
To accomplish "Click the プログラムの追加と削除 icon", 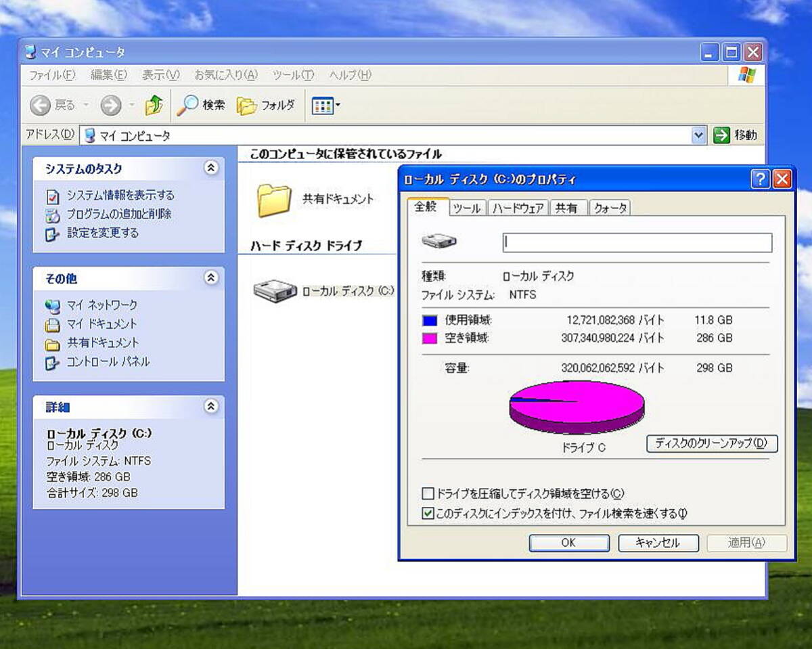I will [x=53, y=215].
